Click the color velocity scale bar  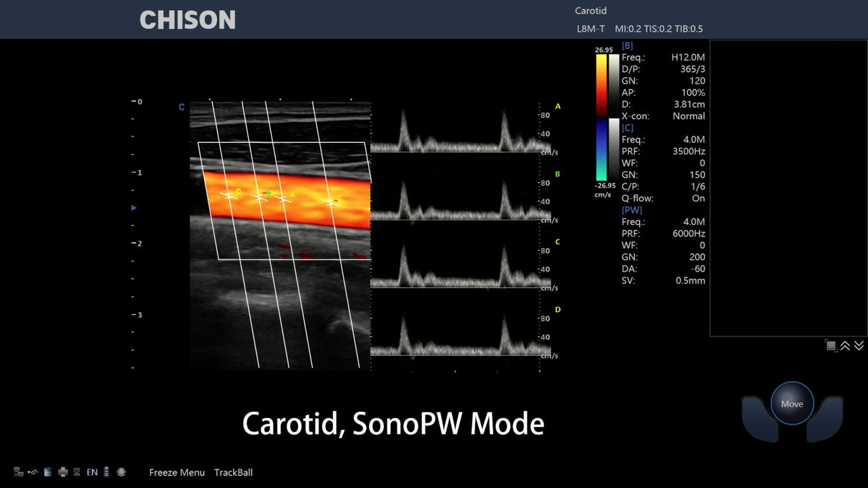(x=601, y=116)
